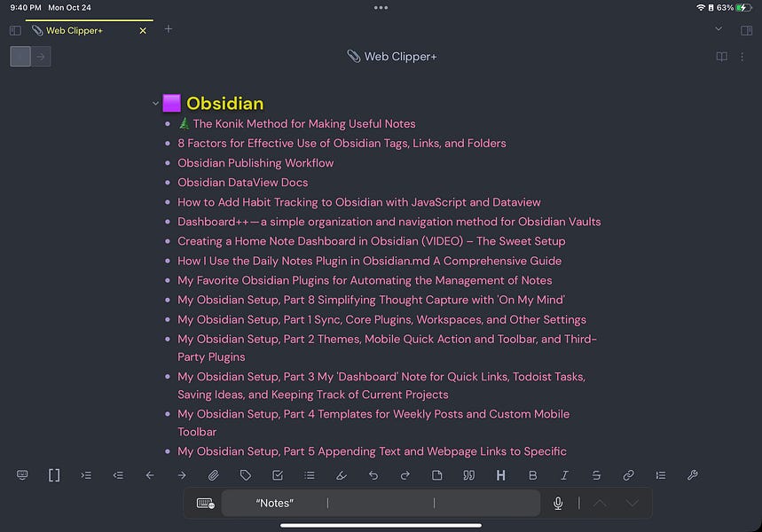
Task: Toggle bold formatting
Action: pos(532,475)
